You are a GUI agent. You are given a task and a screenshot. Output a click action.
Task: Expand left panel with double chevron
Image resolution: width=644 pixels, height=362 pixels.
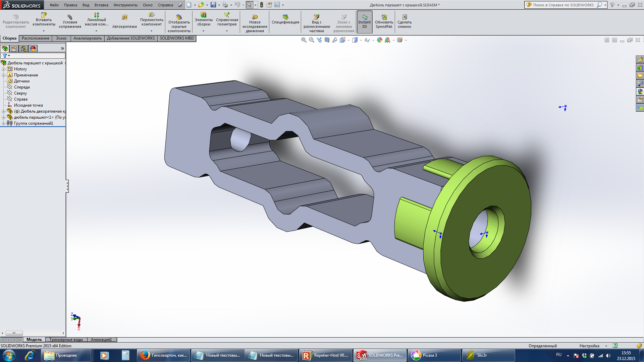(62, 49)
